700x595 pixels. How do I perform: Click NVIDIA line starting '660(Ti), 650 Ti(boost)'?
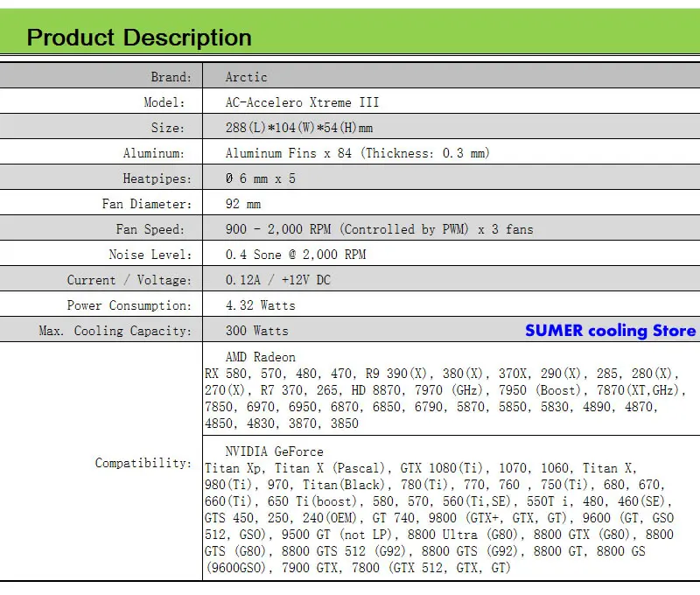click(438, 501)
